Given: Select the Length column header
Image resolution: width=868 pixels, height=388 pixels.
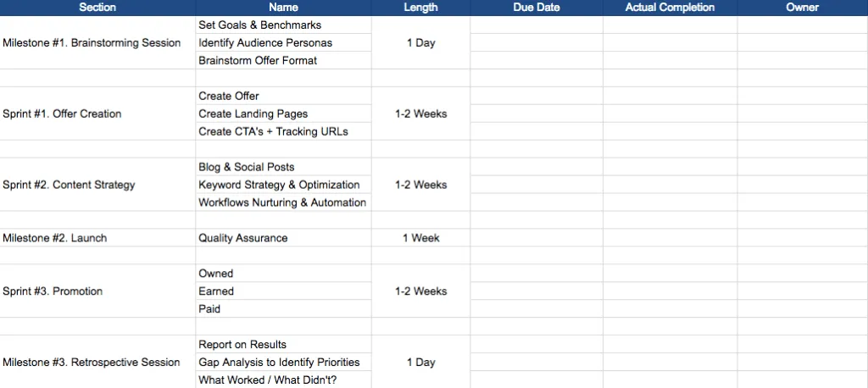Looking at the screenshot, I should coord(420,8).
